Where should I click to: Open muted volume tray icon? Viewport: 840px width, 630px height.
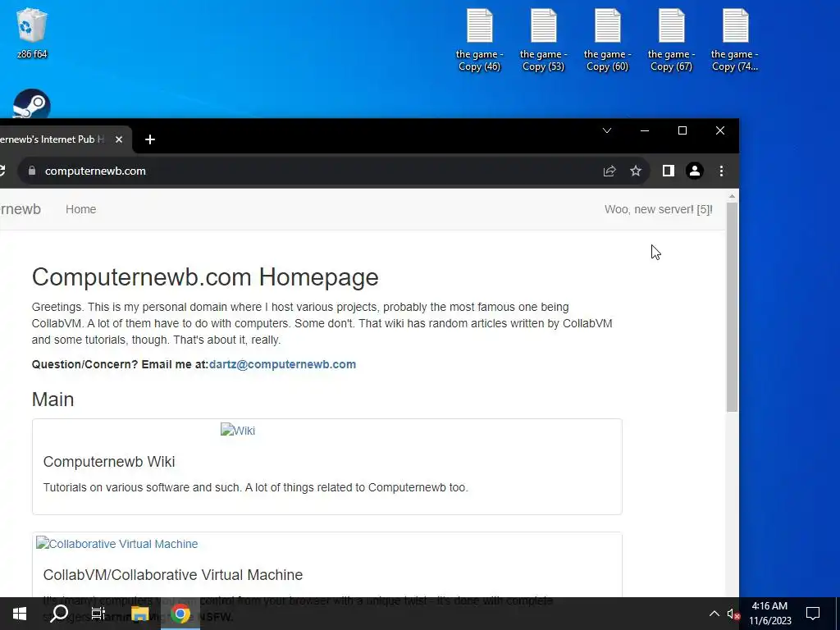point(733,614)
